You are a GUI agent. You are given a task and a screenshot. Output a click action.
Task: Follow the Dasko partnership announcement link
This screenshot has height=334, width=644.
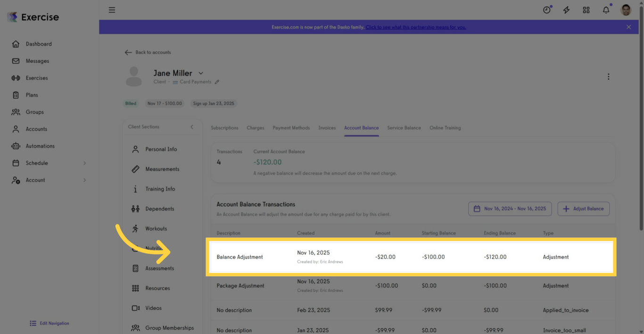pyautogui.click(x=415, y=27)
